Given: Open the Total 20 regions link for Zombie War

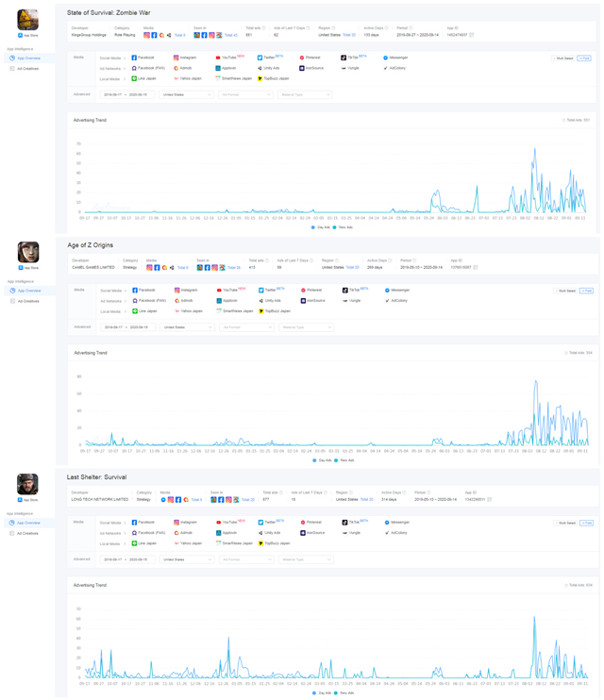Looking at the screenshot, I should tap(349, 35).
